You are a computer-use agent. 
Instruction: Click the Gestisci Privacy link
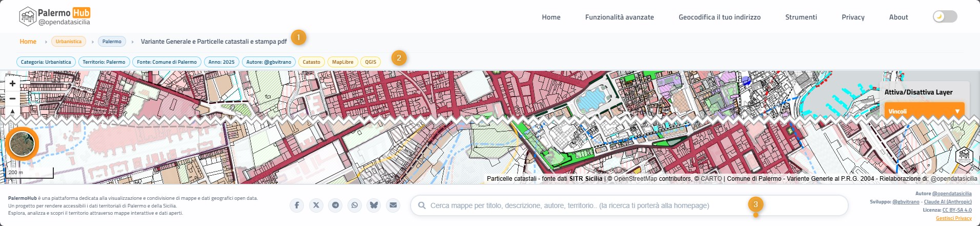click(x=953, y=218)
